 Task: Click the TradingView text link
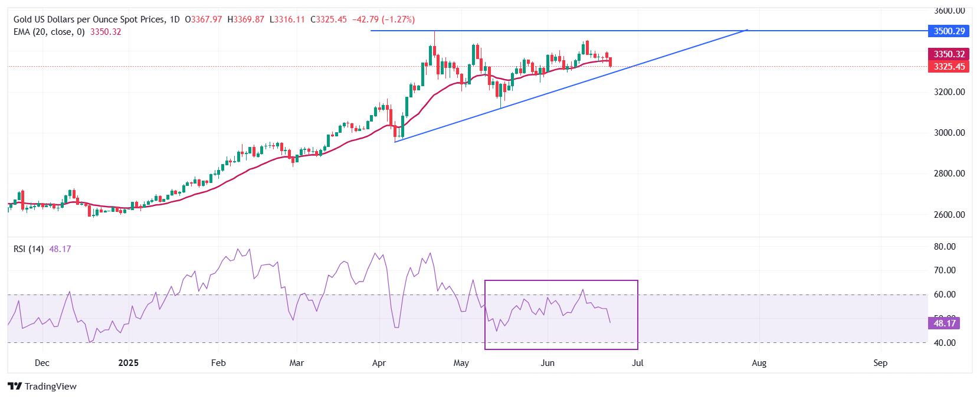51,387
